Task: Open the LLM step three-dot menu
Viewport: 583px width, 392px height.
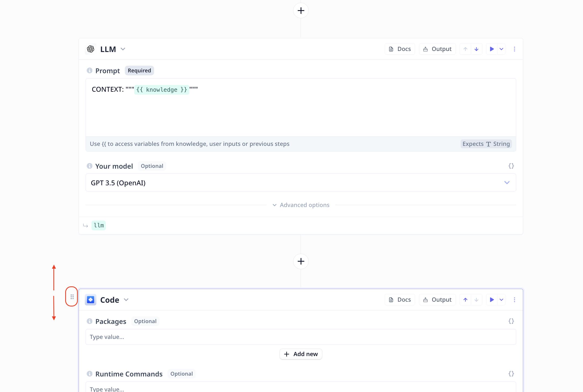Action: pos(514,49)
